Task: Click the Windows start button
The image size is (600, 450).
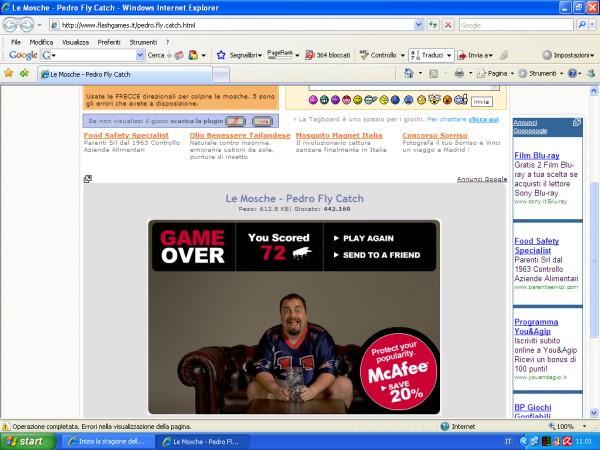Action: (28, 442)
